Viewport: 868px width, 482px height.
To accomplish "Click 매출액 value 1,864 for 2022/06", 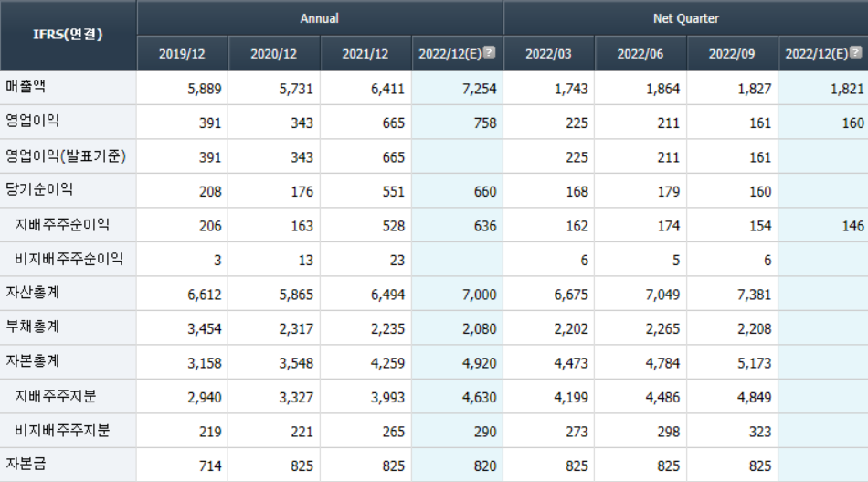I will (662, 89).
